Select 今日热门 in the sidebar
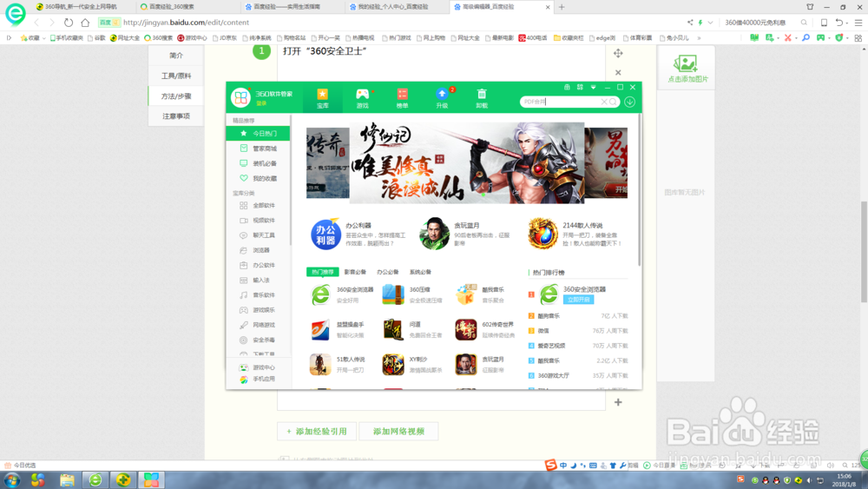Image resolution: width=868 pixels, height=489 pixels. pyautogui.click(x=258, y=134)
